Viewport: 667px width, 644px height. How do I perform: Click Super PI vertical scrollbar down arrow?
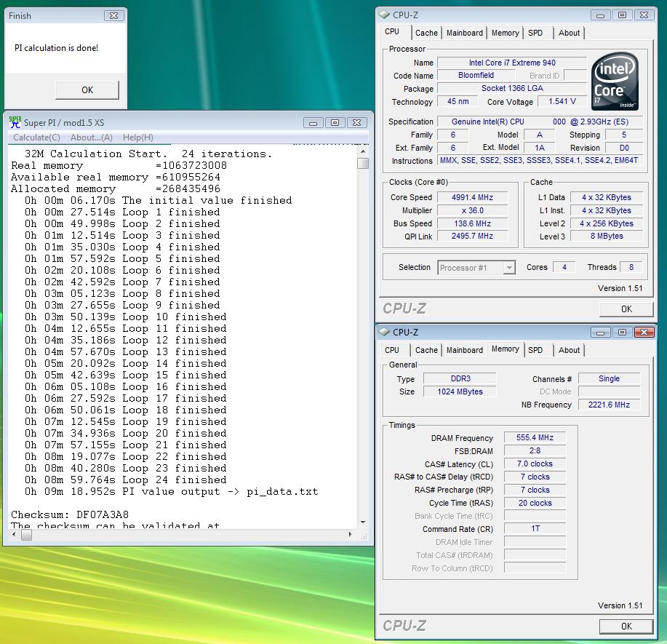coord(363,522)
